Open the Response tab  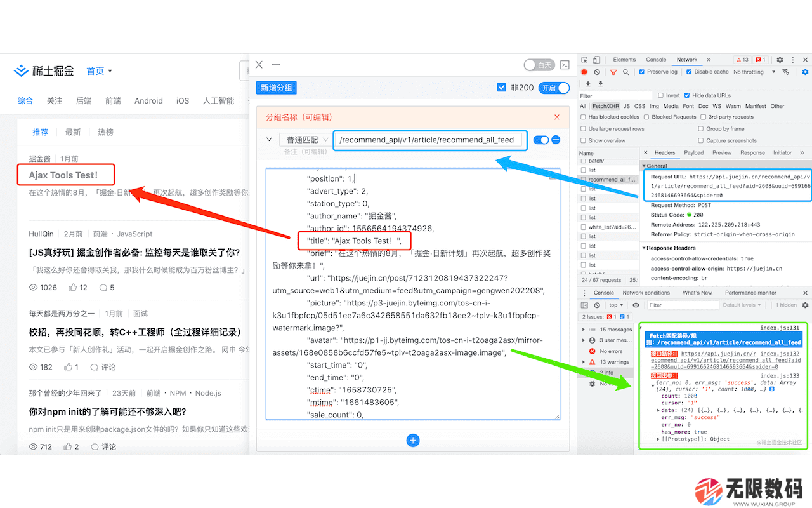point(752,152)
